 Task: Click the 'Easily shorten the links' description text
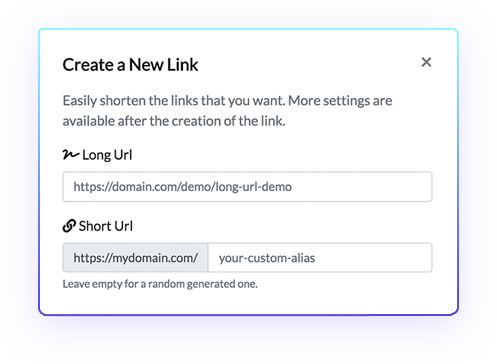tap(174, 101)
